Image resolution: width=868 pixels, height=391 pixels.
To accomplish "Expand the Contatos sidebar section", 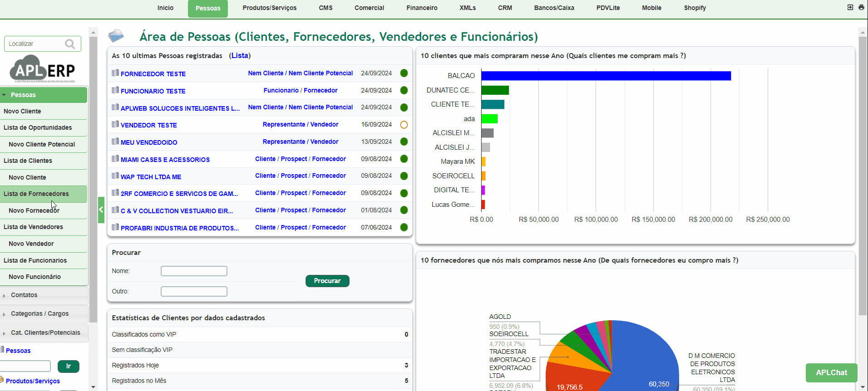I will [x=44, y=295].
